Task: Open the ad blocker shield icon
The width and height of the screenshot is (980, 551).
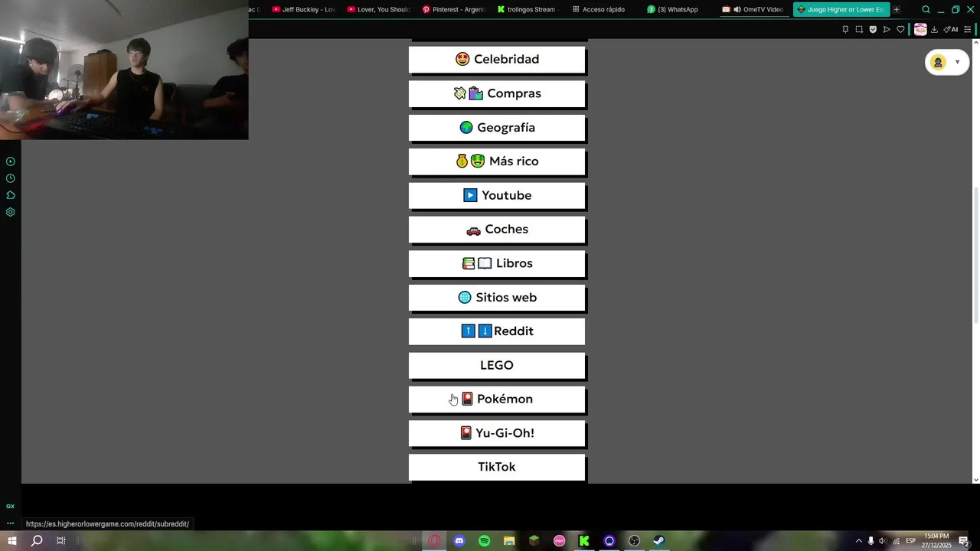Action: 873,29
